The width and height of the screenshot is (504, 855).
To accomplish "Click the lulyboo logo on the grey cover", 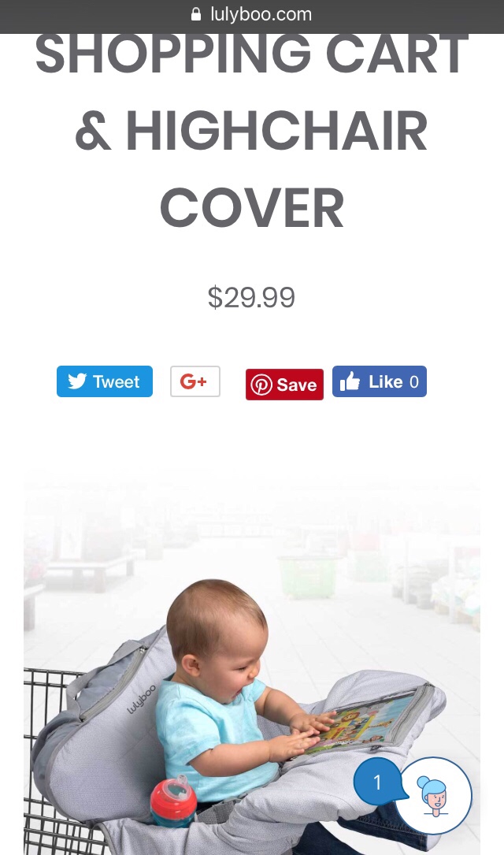I will [x=141, y=700].
